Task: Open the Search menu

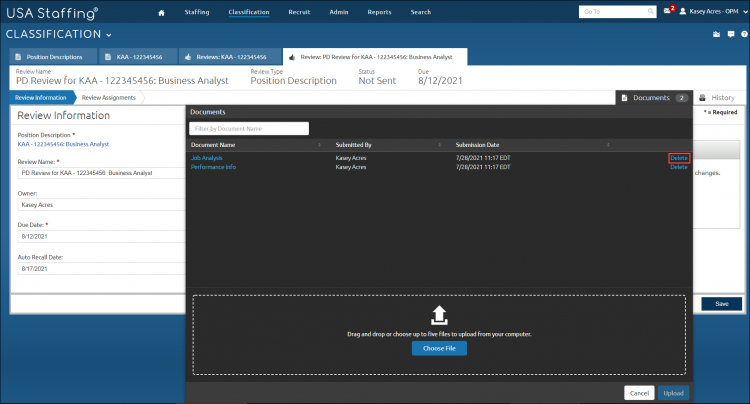Action: coord(420,12)
